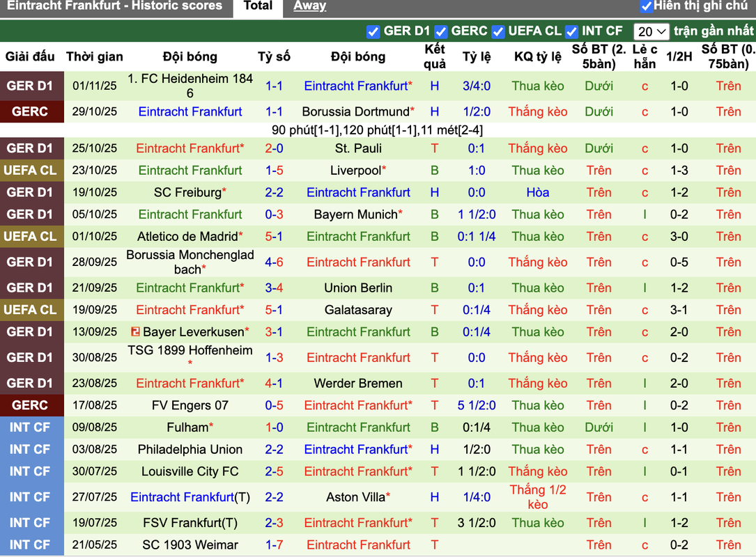
Task: Click the Dưới value in Fulham row
Action: pyautogui.click(x=599, y=427)
